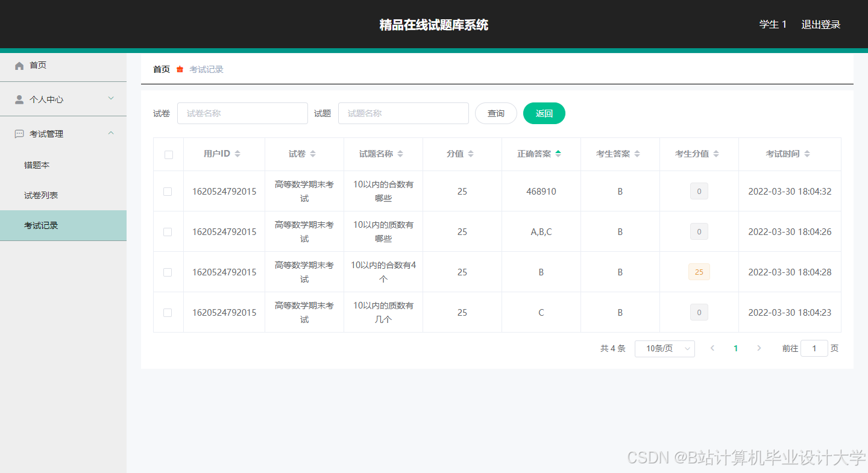Open the 个人中心 sidebar menu

pos(63,99)
